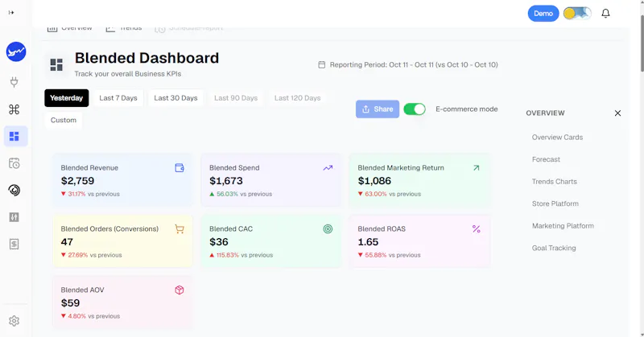Open the sliders chart sidebar icon
Viewport: 644px width, 337px height.
pos(14,217)
